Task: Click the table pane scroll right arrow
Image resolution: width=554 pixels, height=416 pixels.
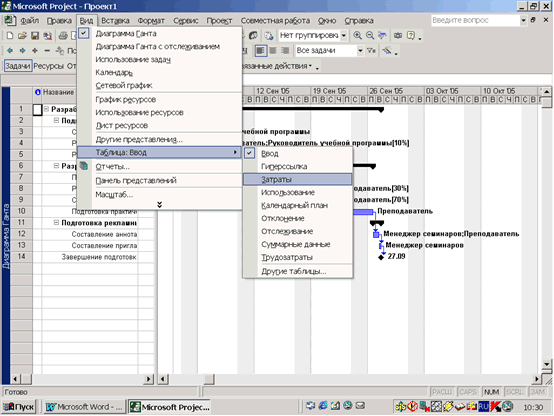Action: [x=148, y=379]
